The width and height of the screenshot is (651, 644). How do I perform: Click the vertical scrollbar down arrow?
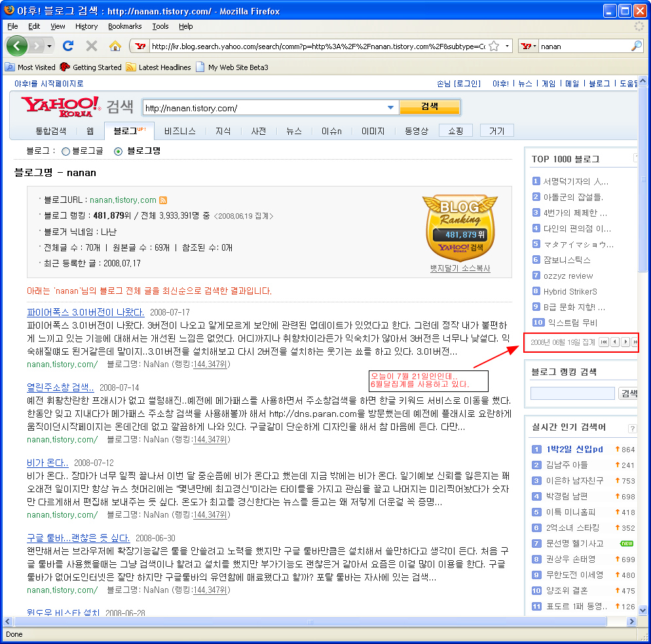642,611
